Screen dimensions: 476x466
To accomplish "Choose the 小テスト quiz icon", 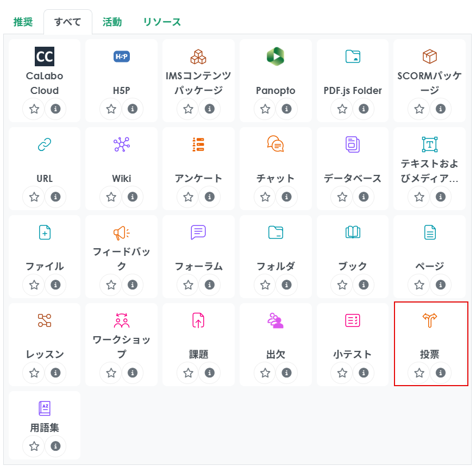I will (x=353, y=320).
